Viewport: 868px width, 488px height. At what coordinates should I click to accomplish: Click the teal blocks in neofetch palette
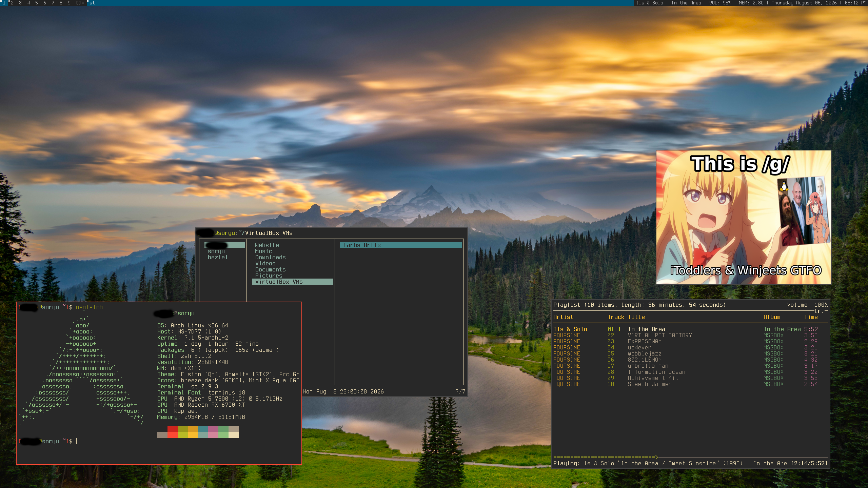click(203, 432)
